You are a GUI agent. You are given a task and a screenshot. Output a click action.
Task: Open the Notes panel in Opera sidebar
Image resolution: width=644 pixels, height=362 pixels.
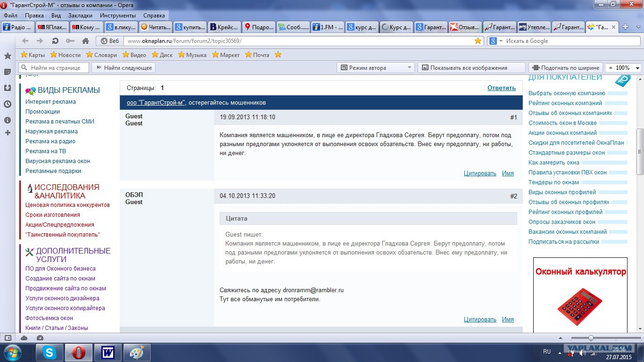(x=8, y=72)
